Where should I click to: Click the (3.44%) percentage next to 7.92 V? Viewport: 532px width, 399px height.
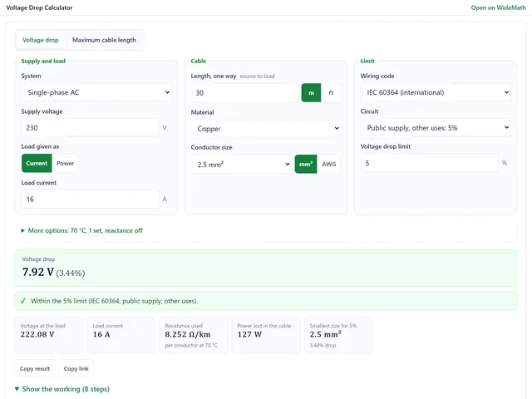tap(71, 273)
